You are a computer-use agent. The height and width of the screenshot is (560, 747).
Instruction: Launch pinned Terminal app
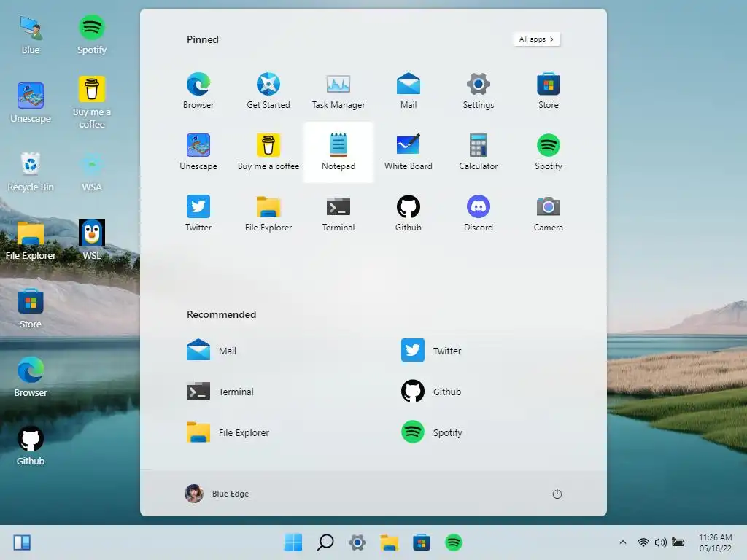point(338,214)
